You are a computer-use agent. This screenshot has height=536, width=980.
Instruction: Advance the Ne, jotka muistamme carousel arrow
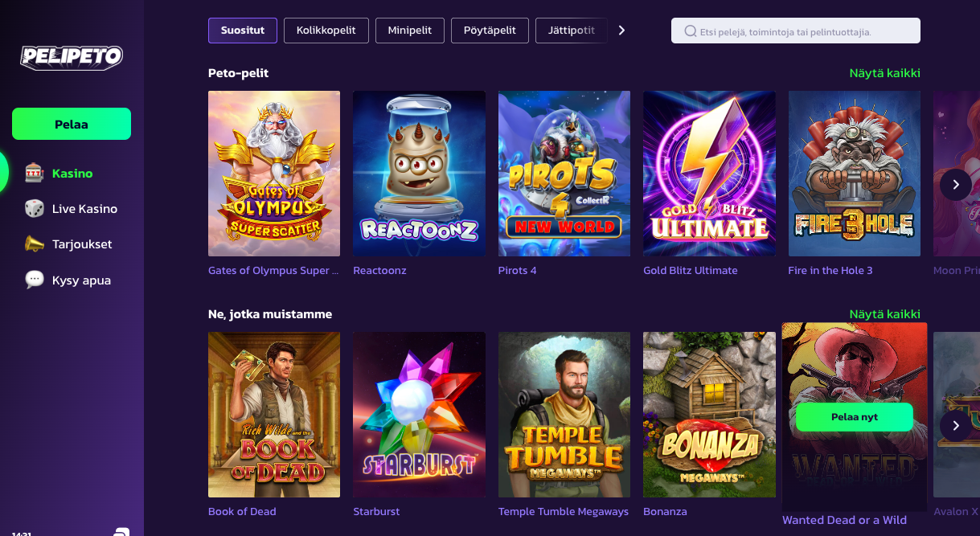point(955,425)
